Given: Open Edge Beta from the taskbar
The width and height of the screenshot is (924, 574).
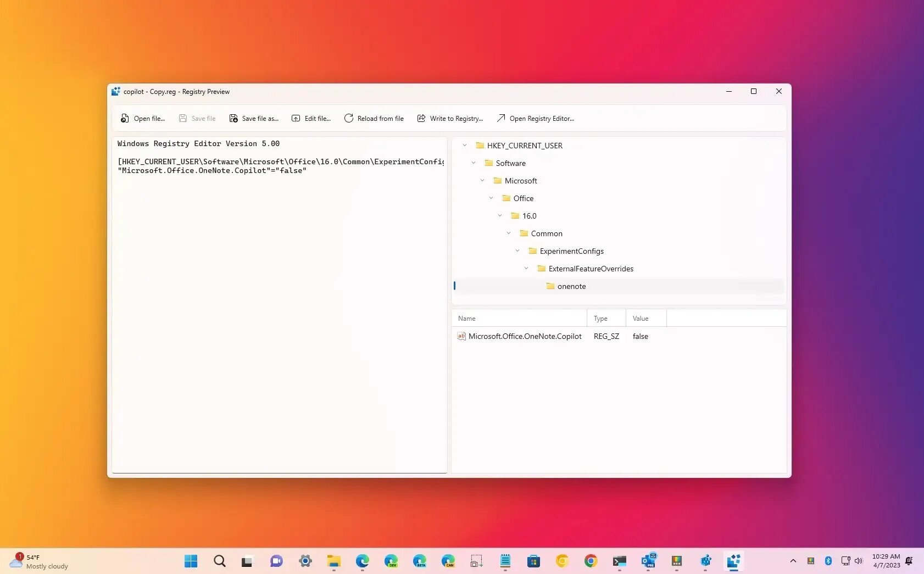Looking at the screenshot, I should click(x=420, y=561).
